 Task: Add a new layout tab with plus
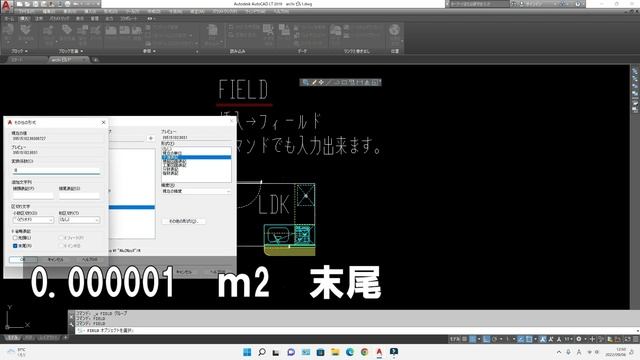pyautogui.click(x=65, y=338)
